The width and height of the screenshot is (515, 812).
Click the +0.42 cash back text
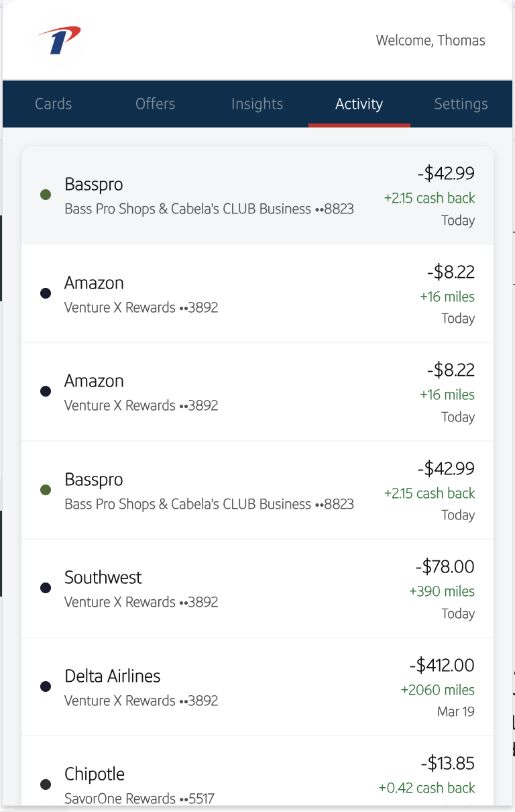point(427,788)
